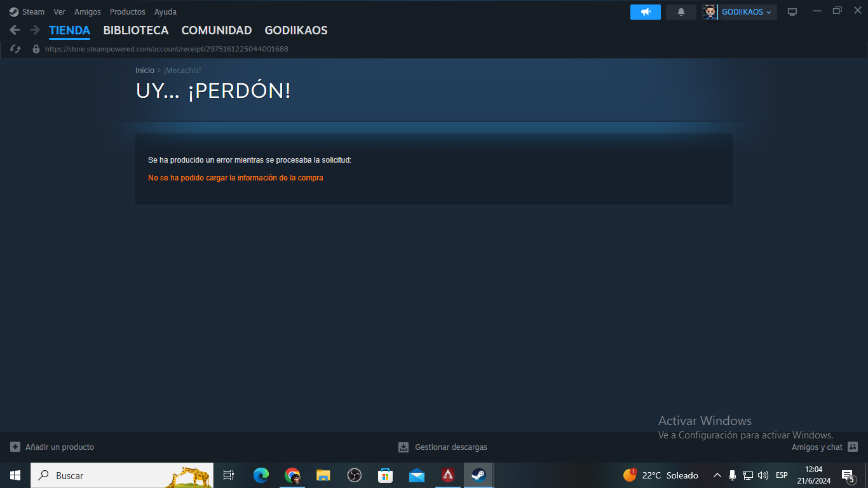The image size is (868, 488).
Task: Reload the page with refresh icon
Action: [16, 49]
